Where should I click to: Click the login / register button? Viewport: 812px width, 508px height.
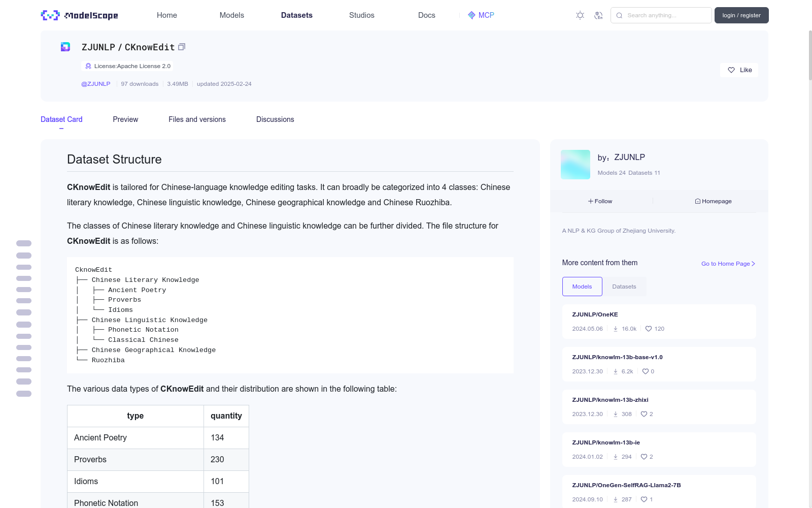(x=741, y=15)
